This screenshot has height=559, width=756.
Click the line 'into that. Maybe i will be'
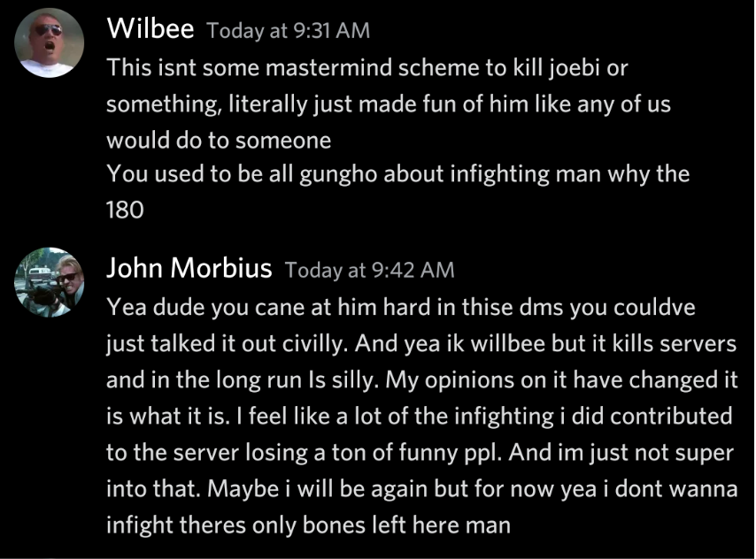click(x=422, y=488)
